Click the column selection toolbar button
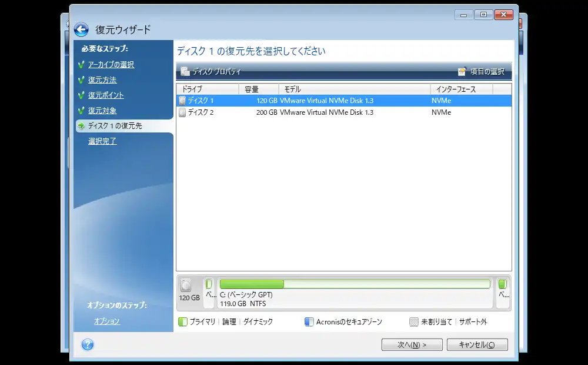This screenshot has height=365, width=588. (481, 72)
